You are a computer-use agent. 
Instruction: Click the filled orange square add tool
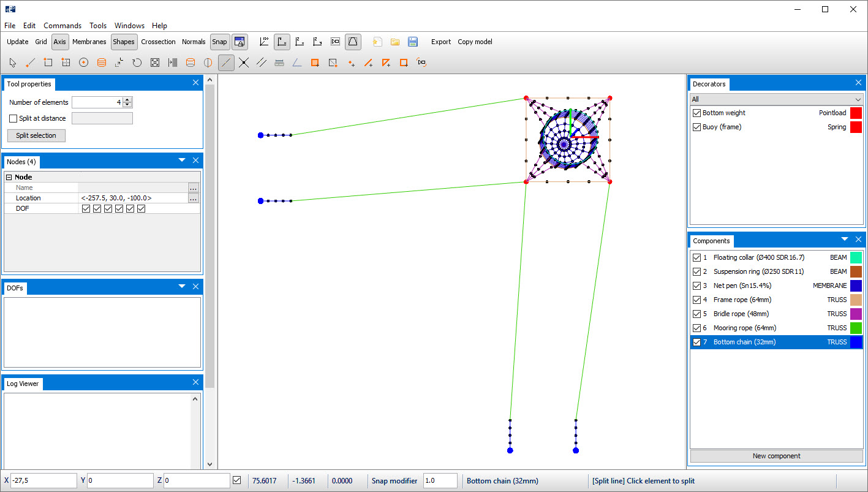pos(315,62)
